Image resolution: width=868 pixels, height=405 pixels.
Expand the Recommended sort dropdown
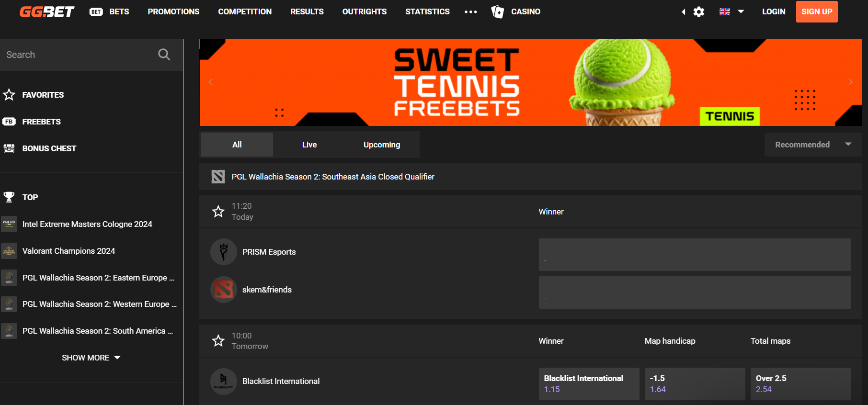click(x=812, y=145)
